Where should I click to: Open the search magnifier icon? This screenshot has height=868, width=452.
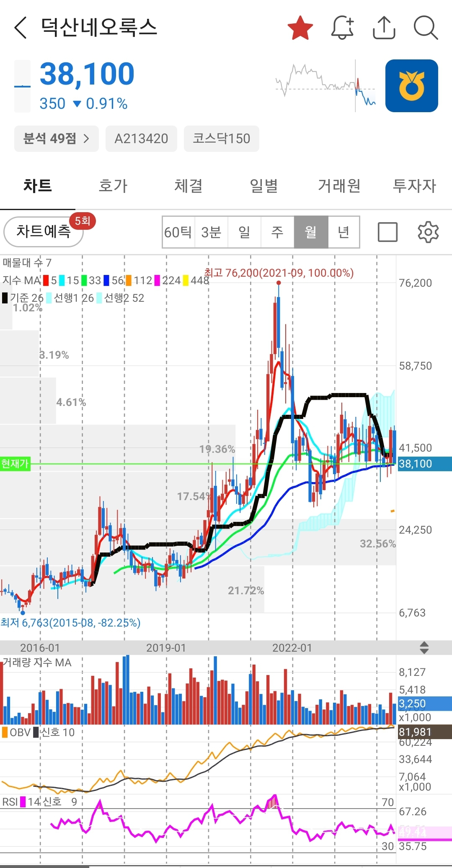click(426, 28)
